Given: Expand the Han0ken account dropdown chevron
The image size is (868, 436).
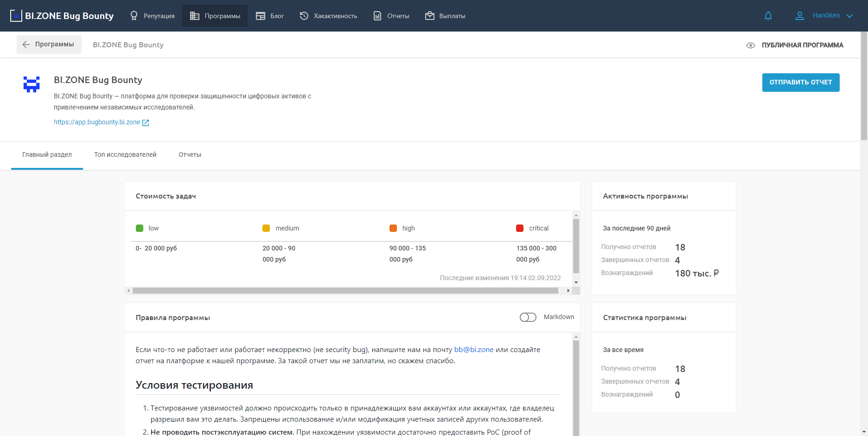Looking at the screenshot, I should 849,16.
